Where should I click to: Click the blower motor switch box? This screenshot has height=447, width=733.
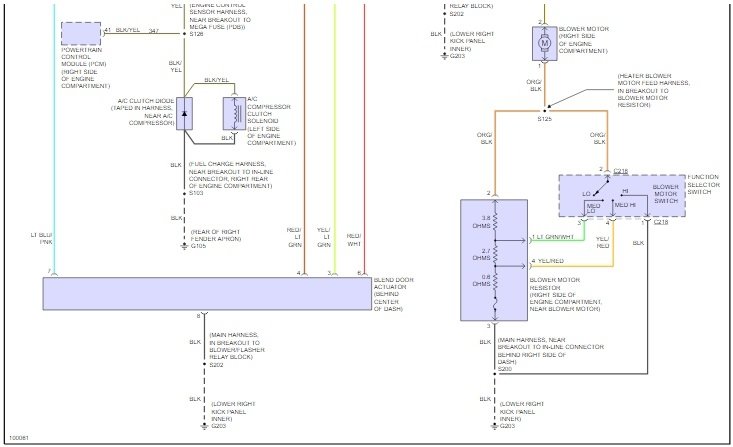[622, 196]
